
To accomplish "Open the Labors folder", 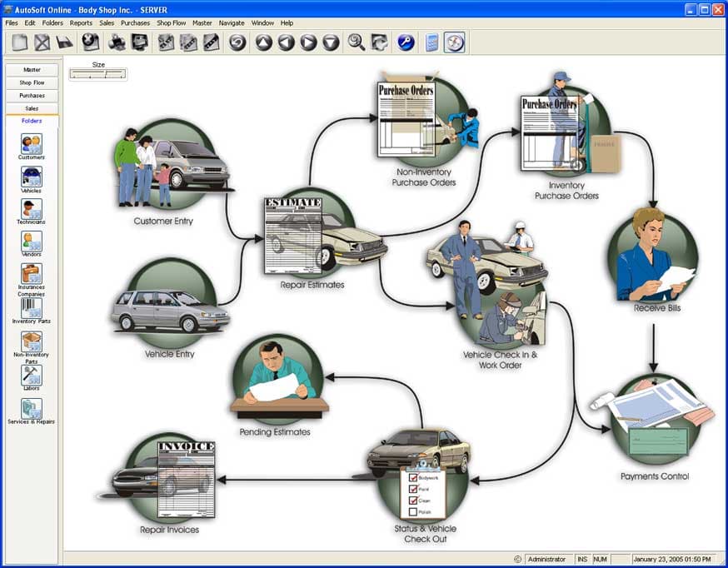I will (x=31, y=375).
